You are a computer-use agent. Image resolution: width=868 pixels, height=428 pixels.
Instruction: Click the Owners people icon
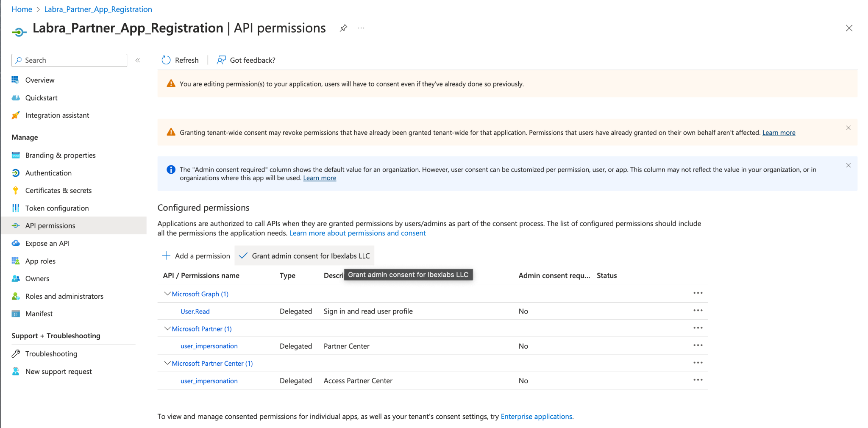[16, 278]
